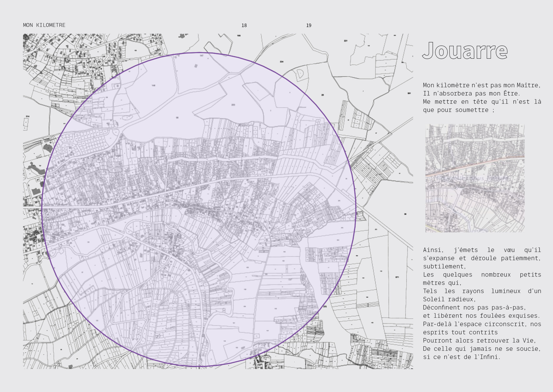Select the word "subtilement,"
553x392 pixels.
[445, 267]
